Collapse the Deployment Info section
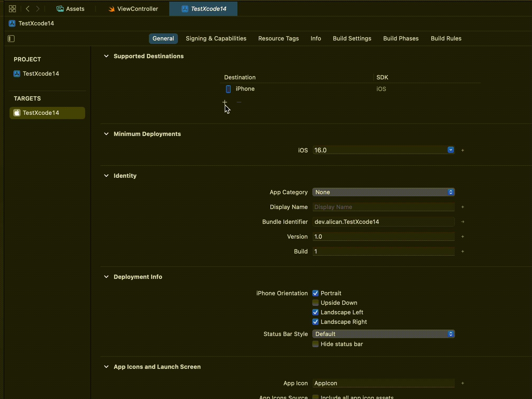532x399 pixels. point(106,277)
